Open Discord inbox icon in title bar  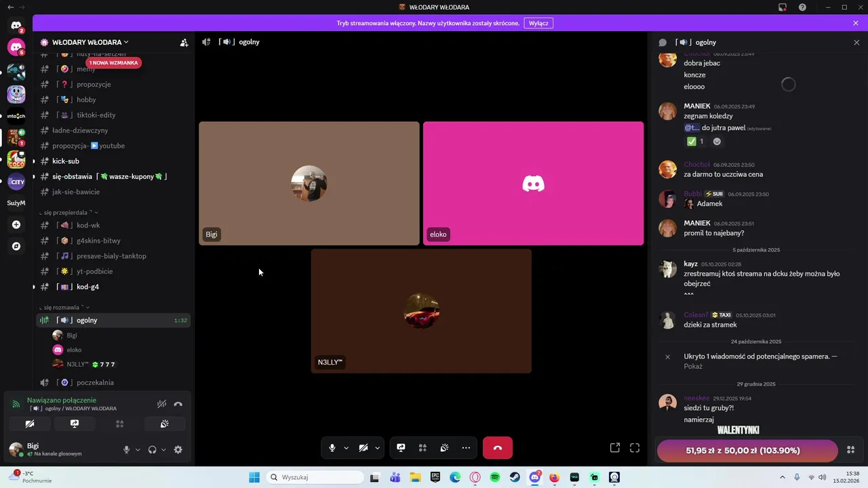(x=782, y=7)
